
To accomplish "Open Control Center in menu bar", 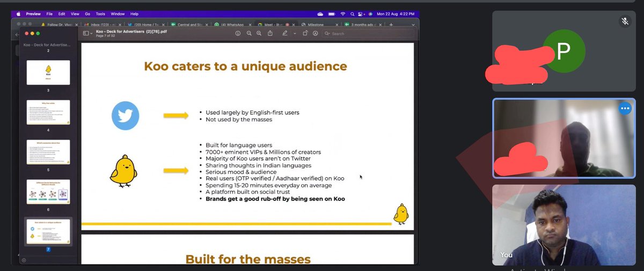I will pyautogui.click(x=361, y=14).
